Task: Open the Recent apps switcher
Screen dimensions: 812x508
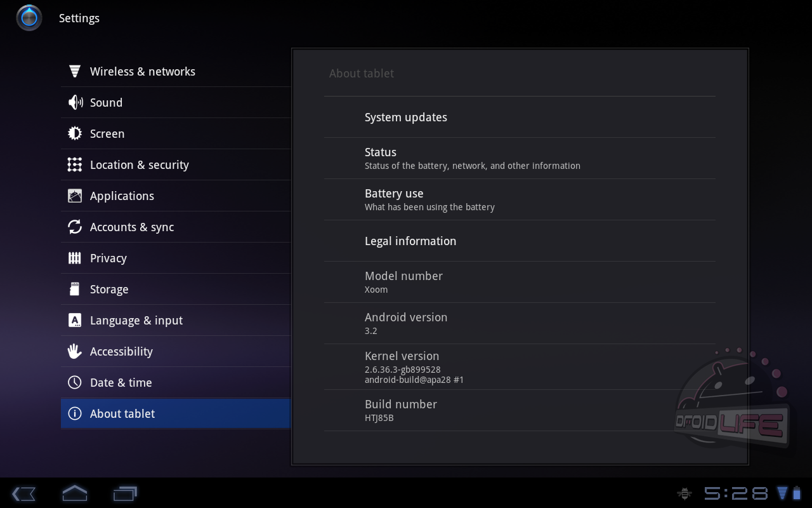Action: point(125,493)
